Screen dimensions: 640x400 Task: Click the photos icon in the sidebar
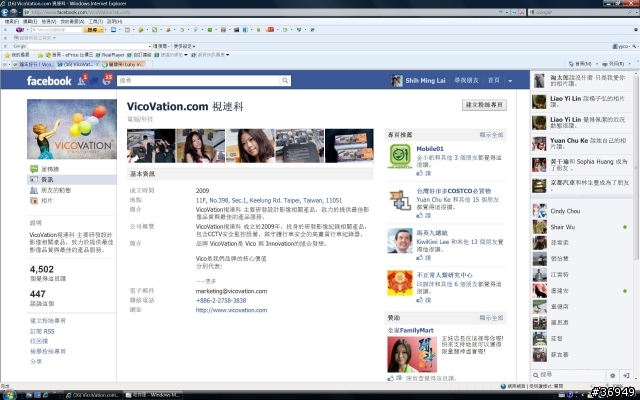click(x=34, y=200)
